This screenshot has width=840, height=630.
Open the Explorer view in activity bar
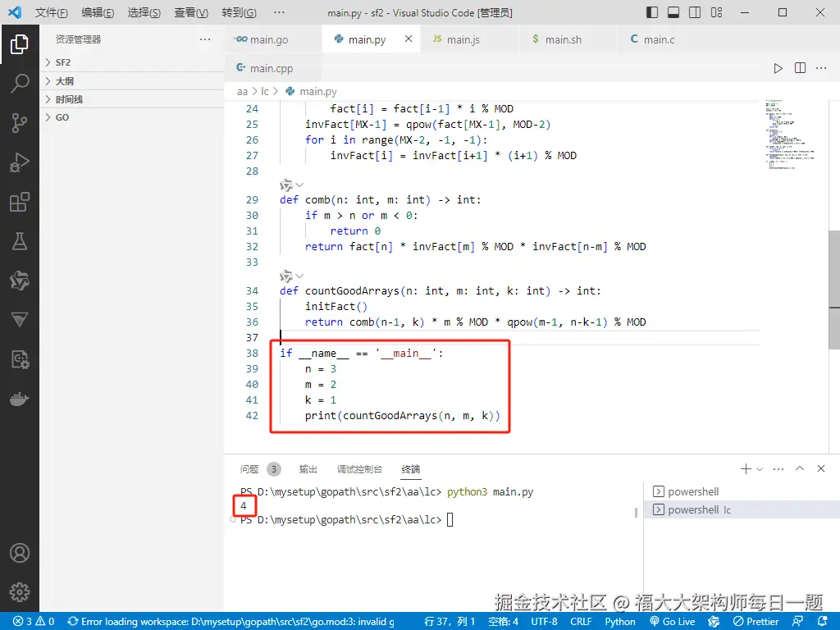20,44
